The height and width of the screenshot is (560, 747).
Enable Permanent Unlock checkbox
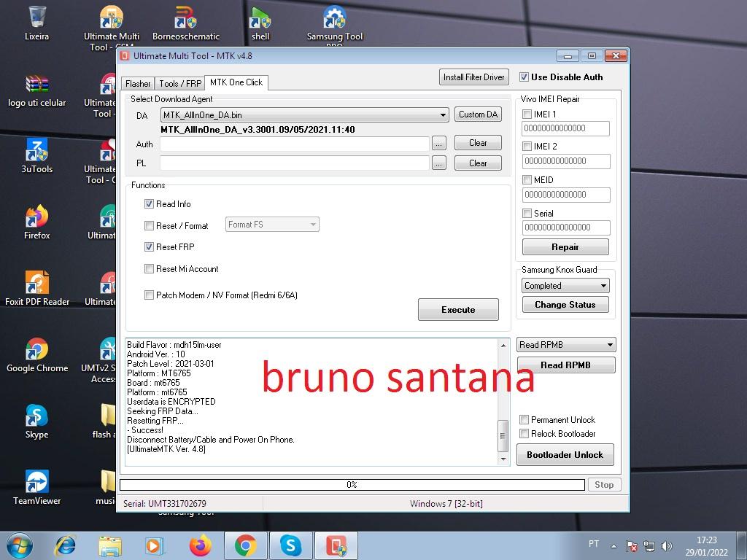[x=524, y=419]
